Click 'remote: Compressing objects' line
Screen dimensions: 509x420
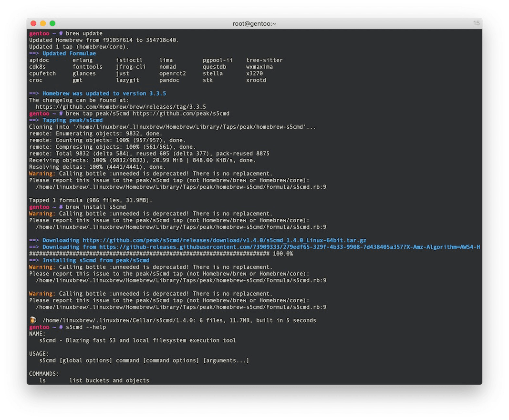[112, 147]
